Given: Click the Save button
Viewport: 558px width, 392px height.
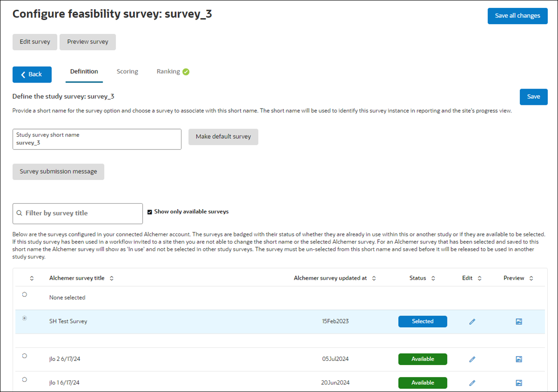Looking at the screenshot, I should tap(534, 97).
